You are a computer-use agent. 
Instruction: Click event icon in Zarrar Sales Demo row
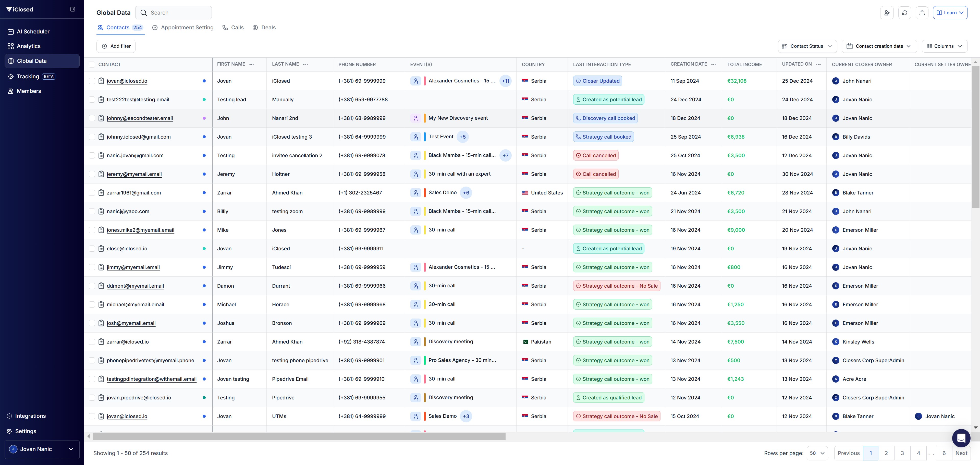point(416,192)
